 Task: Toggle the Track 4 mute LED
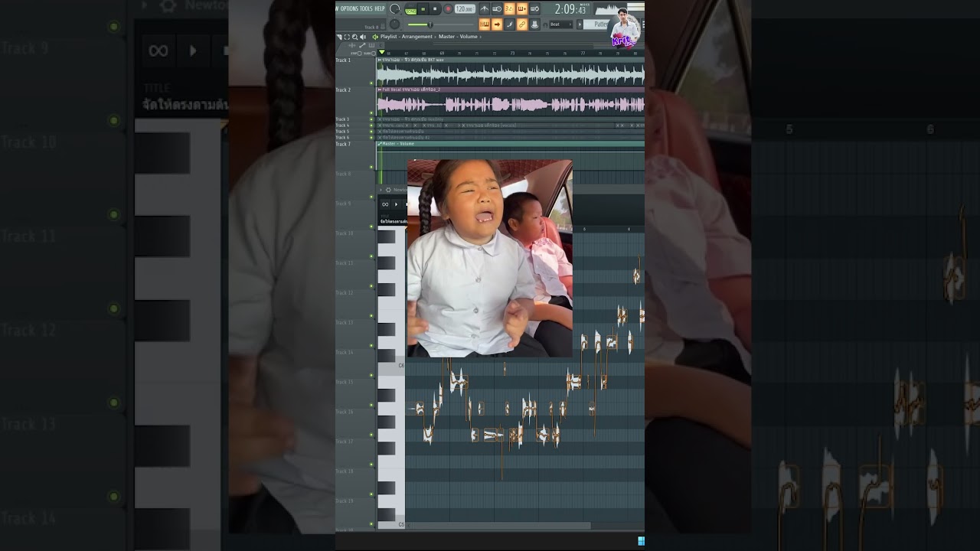coord(371,126)
